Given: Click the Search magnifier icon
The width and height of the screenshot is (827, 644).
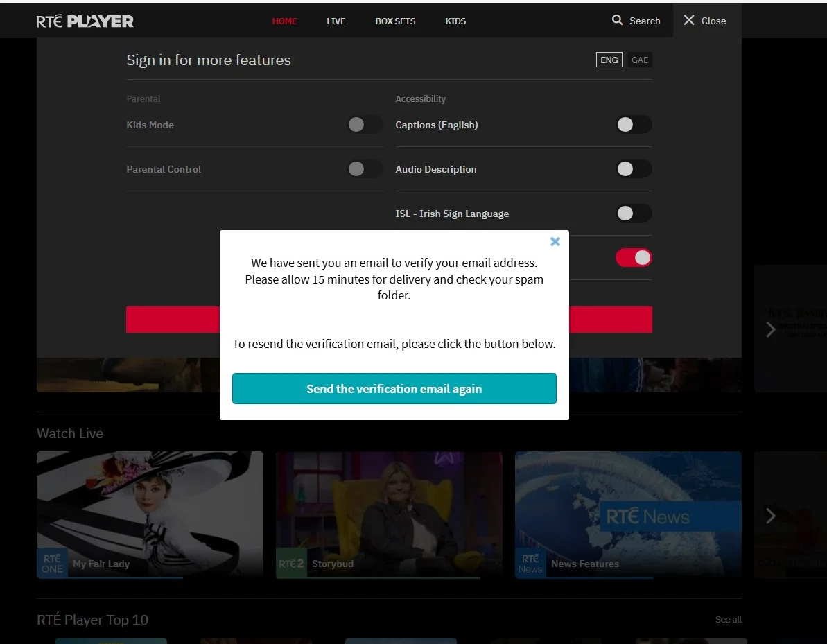Looking at the screenshot, I should tap(617, 20).
